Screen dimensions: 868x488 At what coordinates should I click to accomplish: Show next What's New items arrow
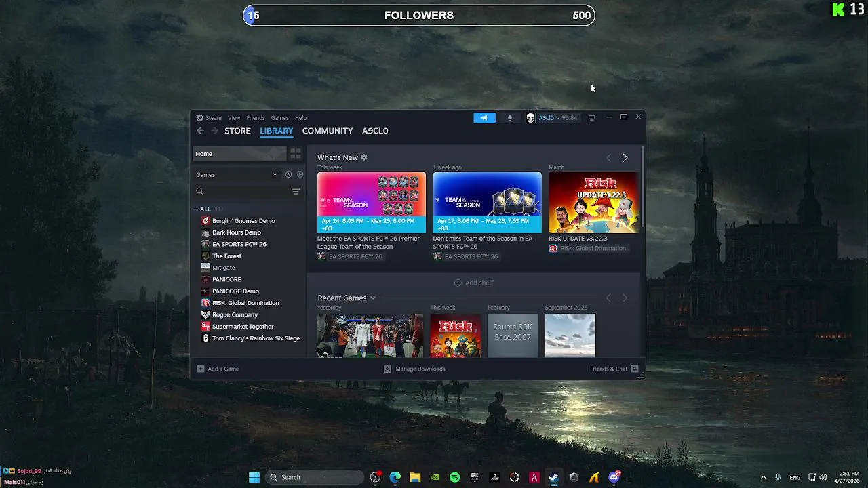coord(625,158)
